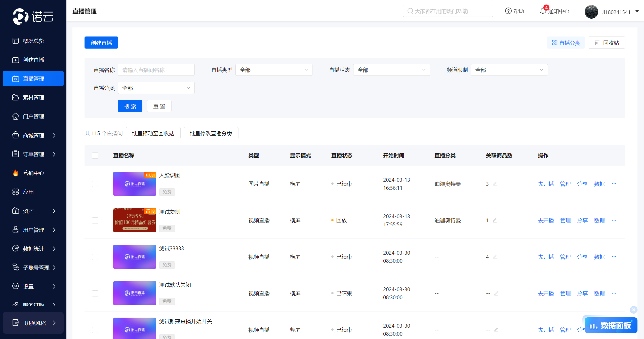The height and width of the screenshot is (339, 644).
Task: Open the 直播状态 dropdown
Action: click(x=391, y=70)
